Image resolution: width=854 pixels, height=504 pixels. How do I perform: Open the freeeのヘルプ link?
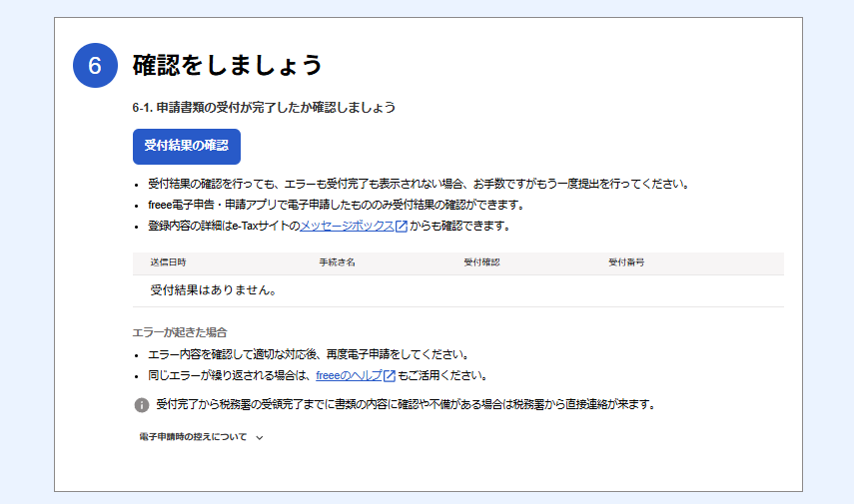[349, 375]
